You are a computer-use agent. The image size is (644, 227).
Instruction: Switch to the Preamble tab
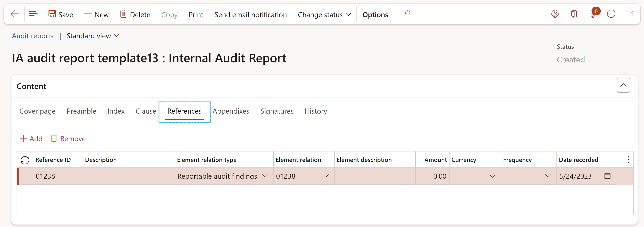coord(81,111)
